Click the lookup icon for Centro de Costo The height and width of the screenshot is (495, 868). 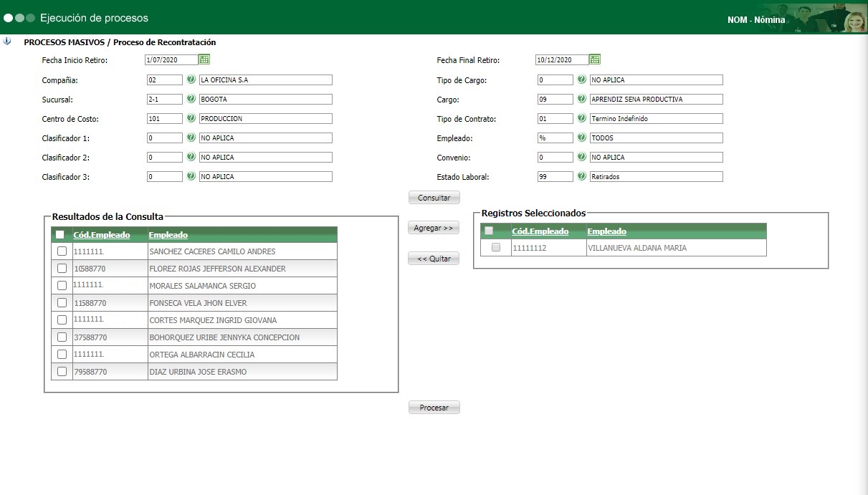[191, 118]
